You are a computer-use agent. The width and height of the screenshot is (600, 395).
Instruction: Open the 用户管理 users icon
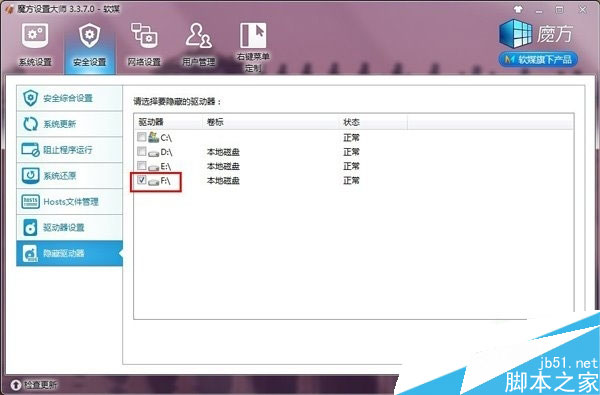coord(199,36)
